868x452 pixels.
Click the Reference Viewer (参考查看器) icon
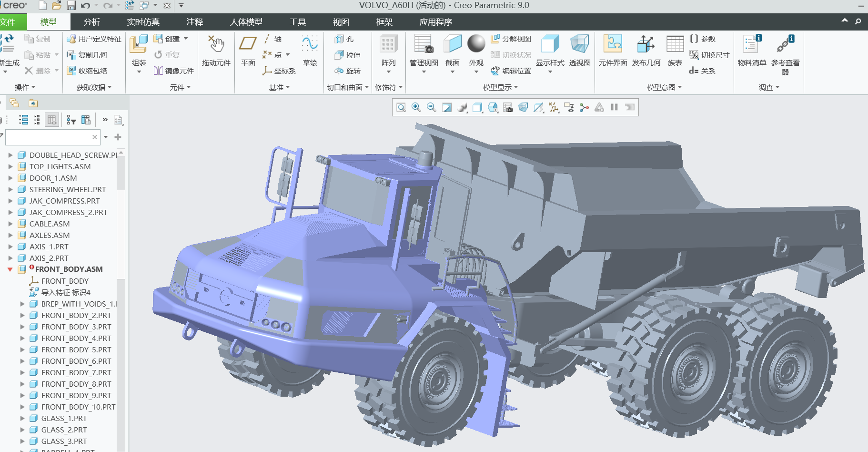[x=785, y=44]
